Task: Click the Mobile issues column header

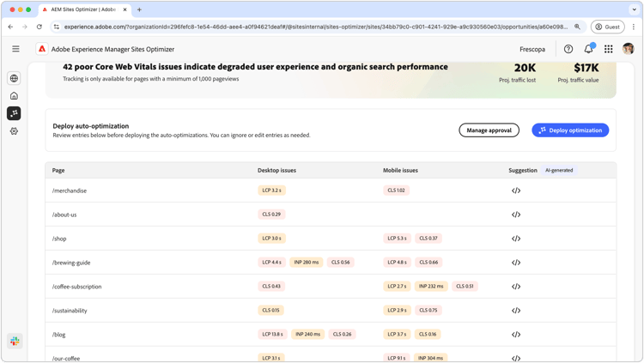Action: (400, 171)
